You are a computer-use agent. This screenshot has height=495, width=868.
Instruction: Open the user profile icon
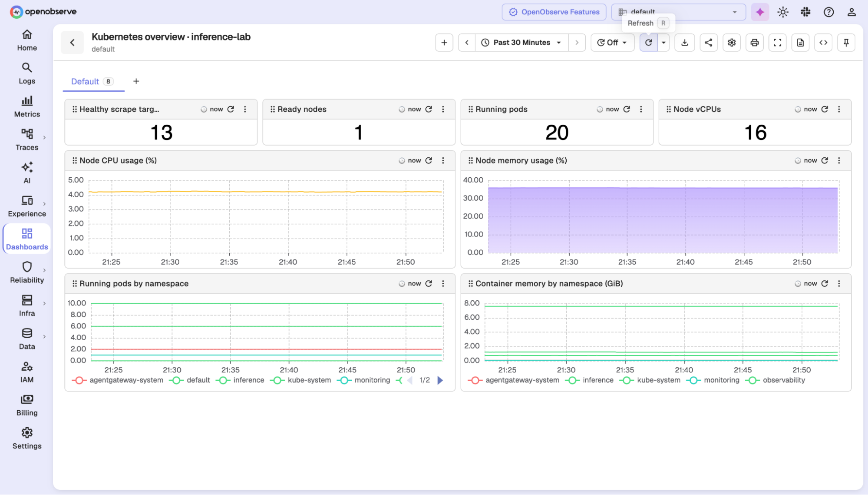click(x=851, y=12)
